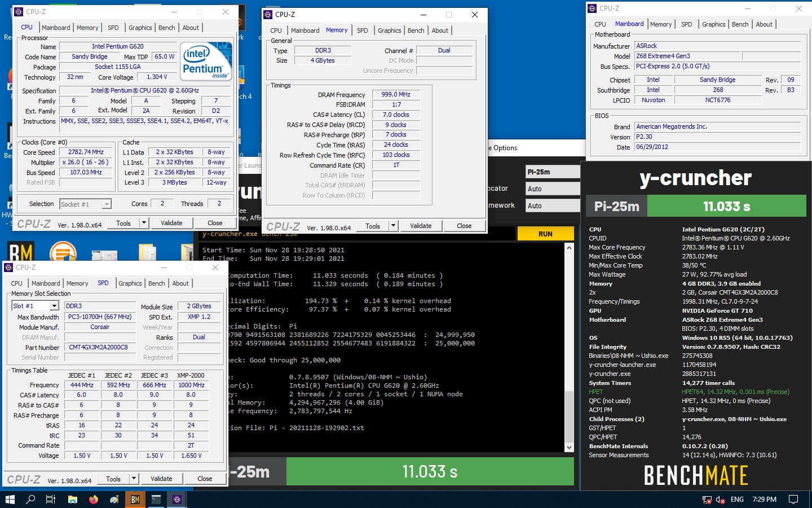Select SPD tab in the Memory window
This screenshot has height=508, width=812.
click(x=362, y=30)
